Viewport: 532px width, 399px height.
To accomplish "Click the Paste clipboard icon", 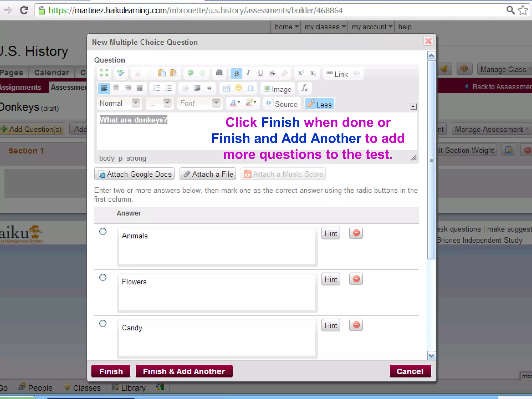I will pos(162,73).
